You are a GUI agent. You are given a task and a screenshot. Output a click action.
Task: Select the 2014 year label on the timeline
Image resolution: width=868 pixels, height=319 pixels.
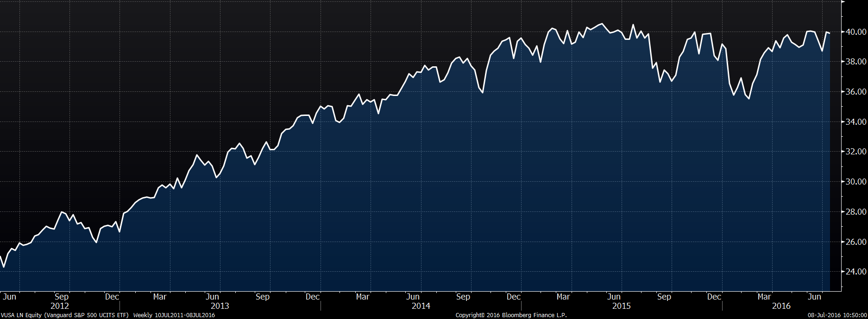coord(421,306)
